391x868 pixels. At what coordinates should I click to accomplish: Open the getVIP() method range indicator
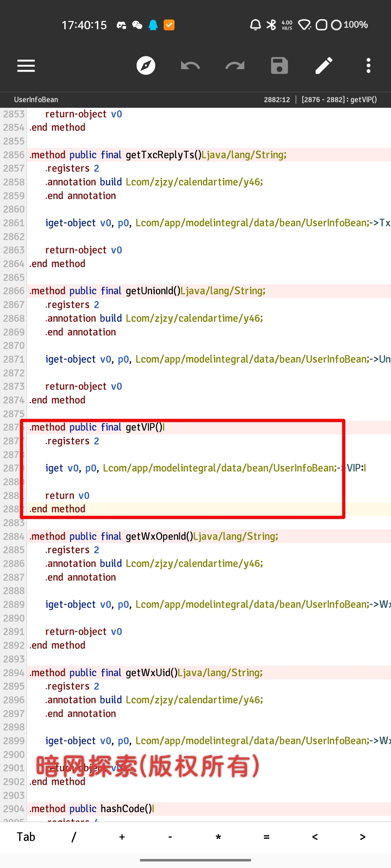[339, 100]
